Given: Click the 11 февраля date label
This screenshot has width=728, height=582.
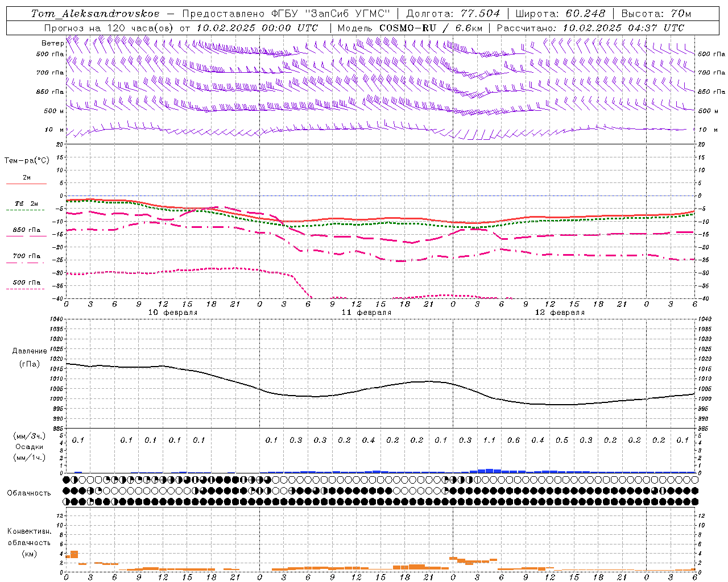Looking at the screenshot, I should [x=366, y=313].
